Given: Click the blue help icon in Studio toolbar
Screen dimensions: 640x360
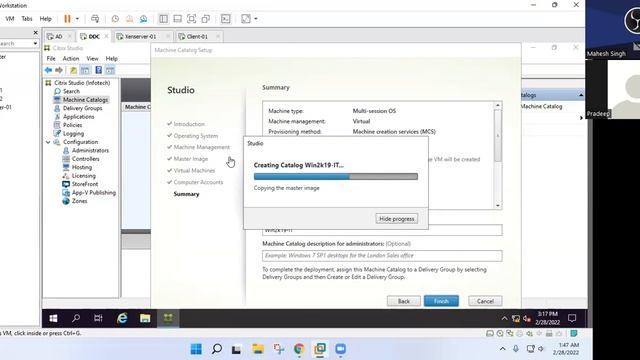Looking at the screenshot, I should [98, 70].
